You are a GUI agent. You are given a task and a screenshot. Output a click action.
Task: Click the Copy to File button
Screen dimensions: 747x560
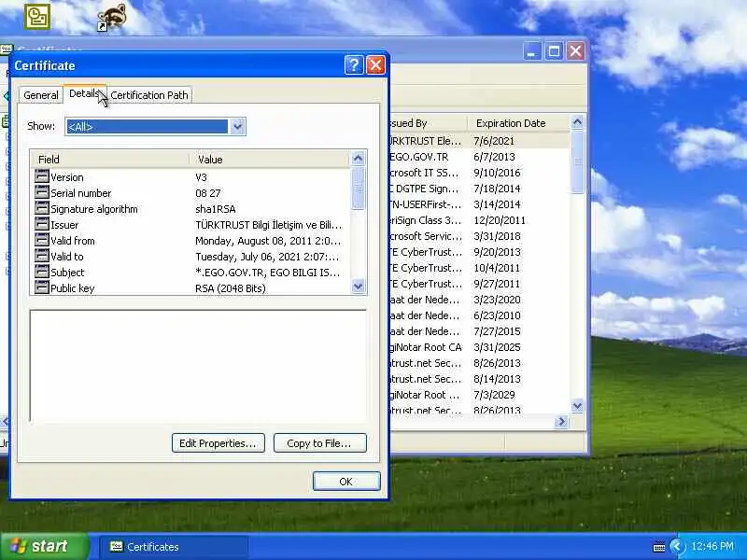pos(320,442)
